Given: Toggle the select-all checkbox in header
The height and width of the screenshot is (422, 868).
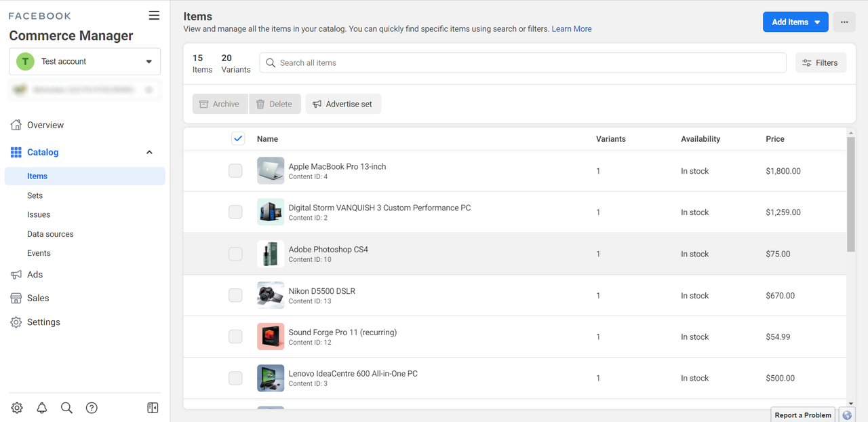Looking at the screenshot, I should coord(238,138).
